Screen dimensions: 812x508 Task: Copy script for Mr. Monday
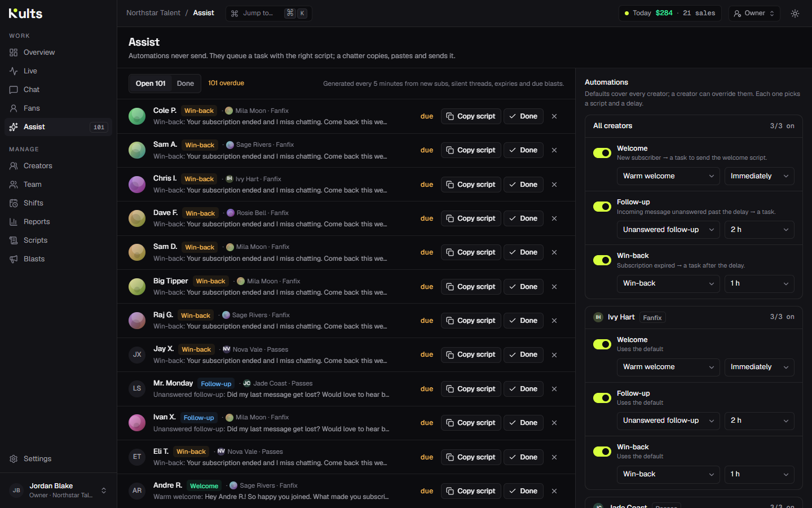471,389
